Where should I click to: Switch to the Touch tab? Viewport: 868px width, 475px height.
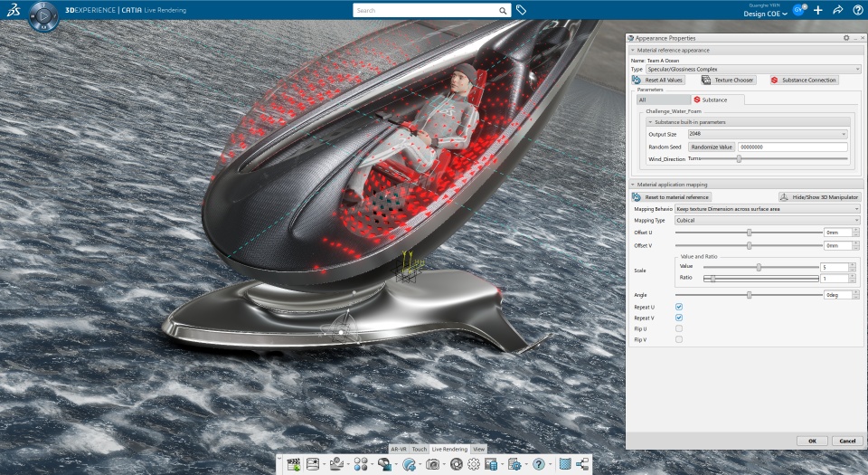[419, 449]
